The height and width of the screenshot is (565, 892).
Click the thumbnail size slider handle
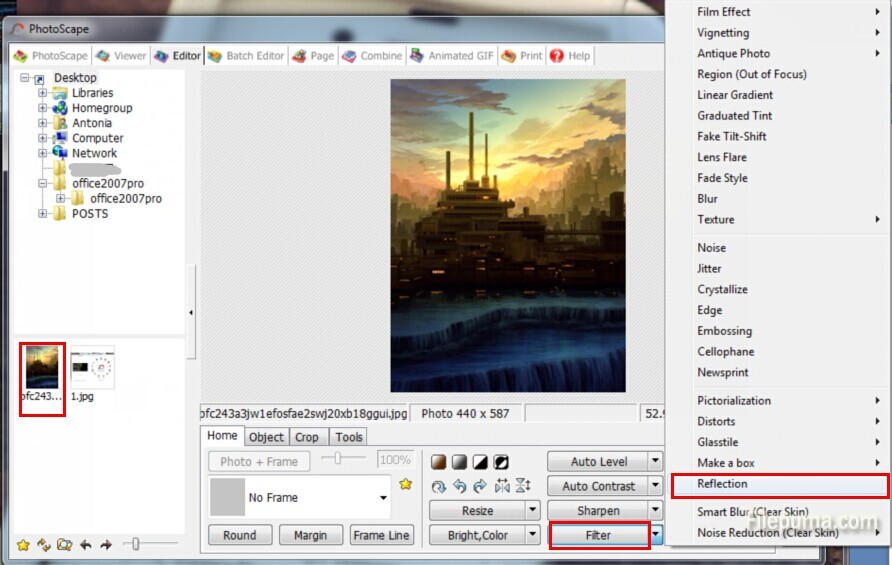(135, 545)
